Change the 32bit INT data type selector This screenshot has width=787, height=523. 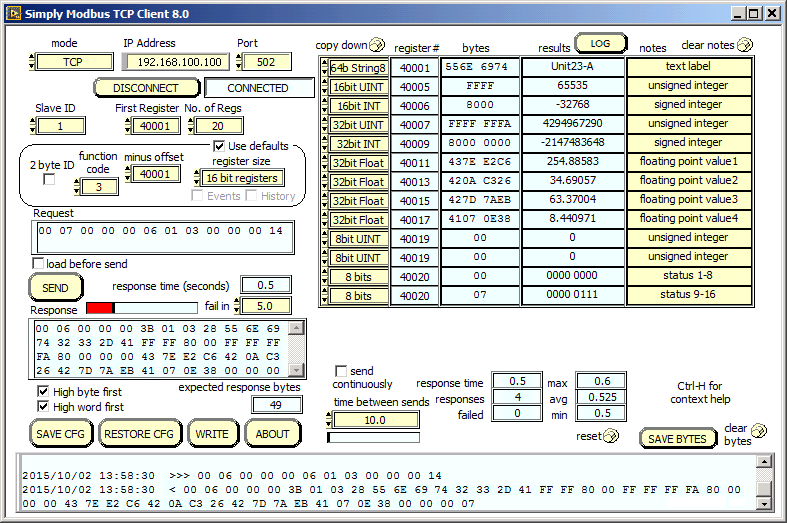358,144
